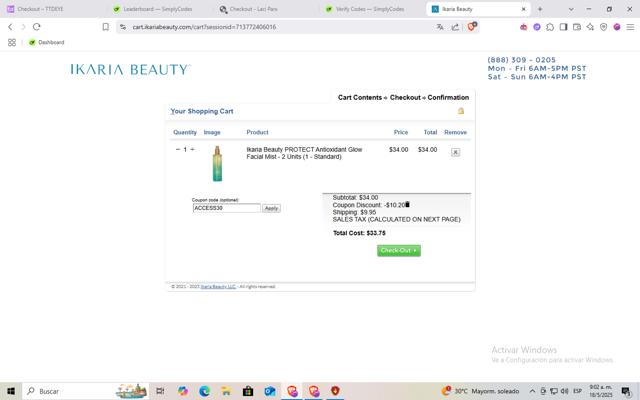Decrease product quantity with minus

click(178, 149)
